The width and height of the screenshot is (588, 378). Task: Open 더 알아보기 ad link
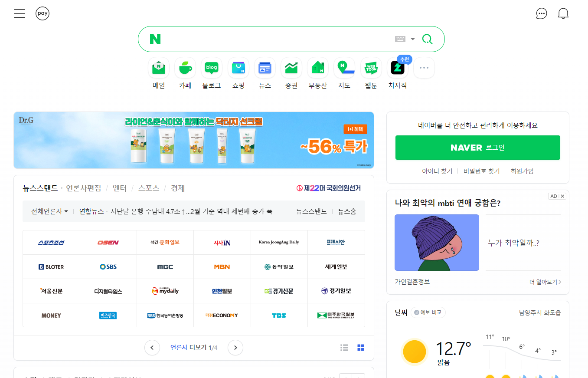click(545, 282)
